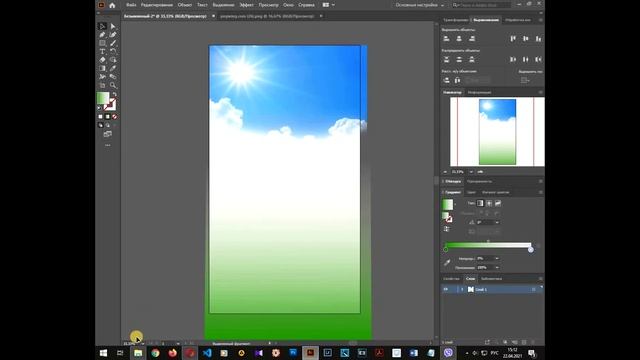
Task: Select the Direct Selection arrow tool
Action: (113, 26)
